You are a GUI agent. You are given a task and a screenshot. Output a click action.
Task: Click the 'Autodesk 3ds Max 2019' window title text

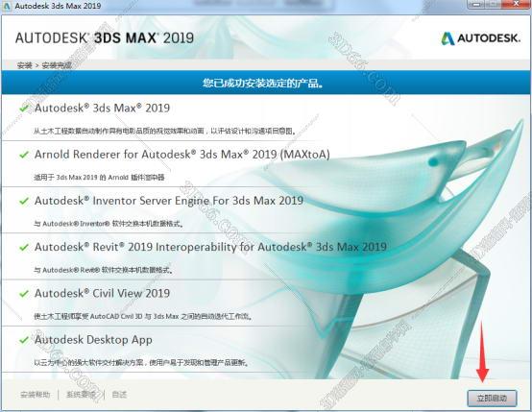(58, 6)
